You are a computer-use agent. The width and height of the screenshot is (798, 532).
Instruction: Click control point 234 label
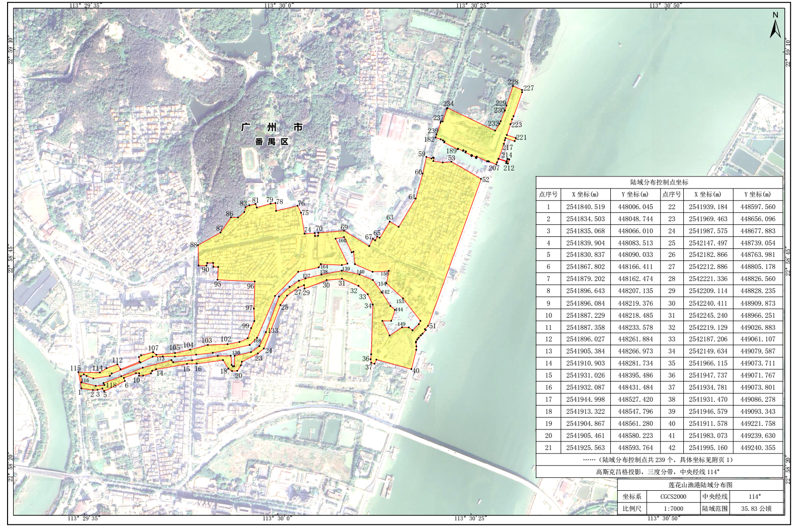point(448,104)
